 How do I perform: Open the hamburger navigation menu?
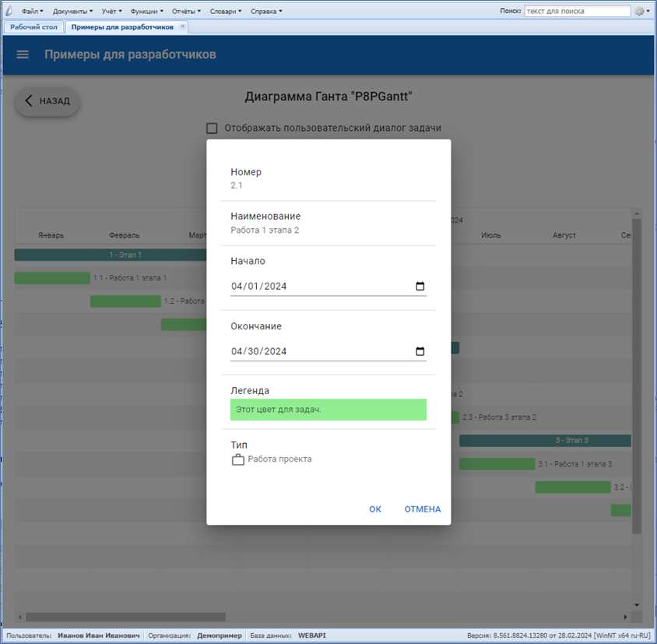coord(23,55)
